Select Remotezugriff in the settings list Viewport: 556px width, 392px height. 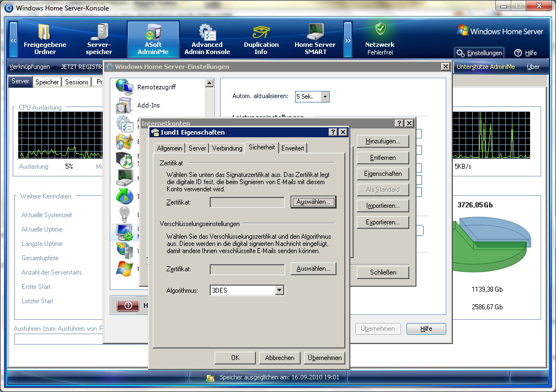tap(157, 87)
